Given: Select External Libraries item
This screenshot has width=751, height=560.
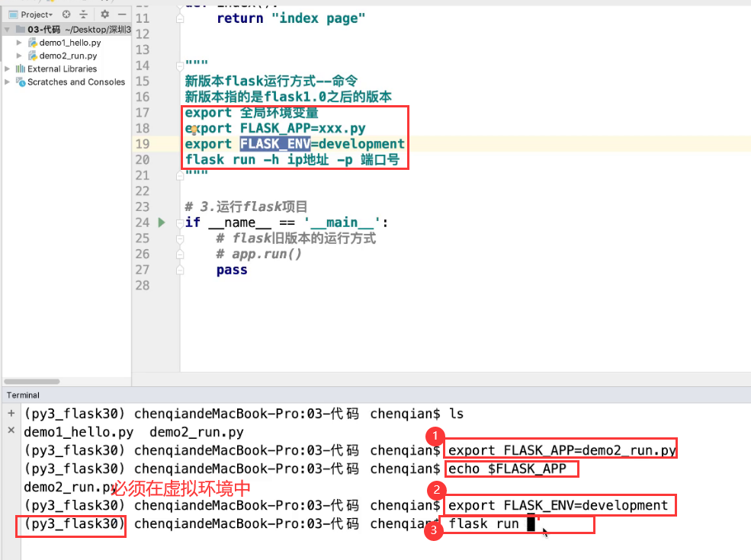Looking at the screenshot, I should (62, 69).
